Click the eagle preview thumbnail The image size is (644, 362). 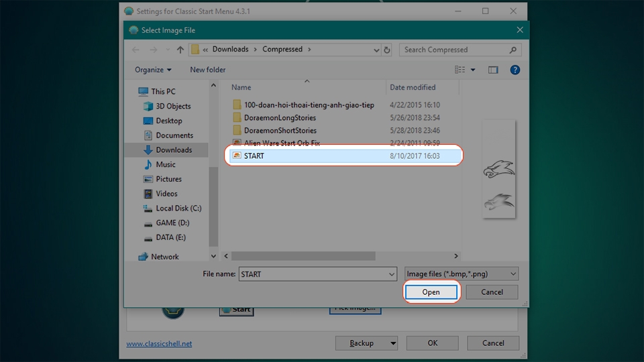[x=498, y=169]
